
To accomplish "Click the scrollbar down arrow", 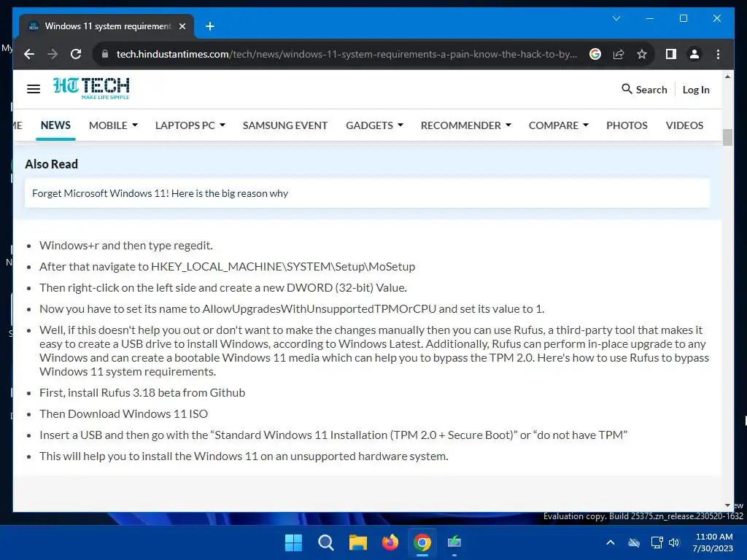I will click(727, 505).
